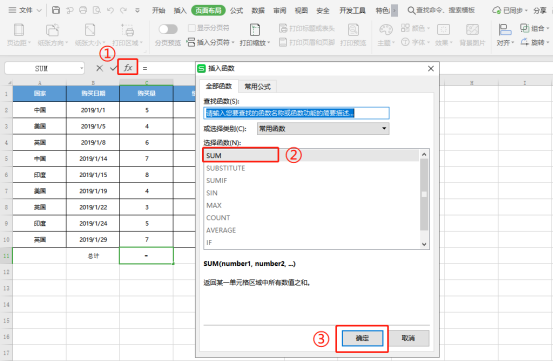Click the cloud sync status icon

(x=497, y=10)
